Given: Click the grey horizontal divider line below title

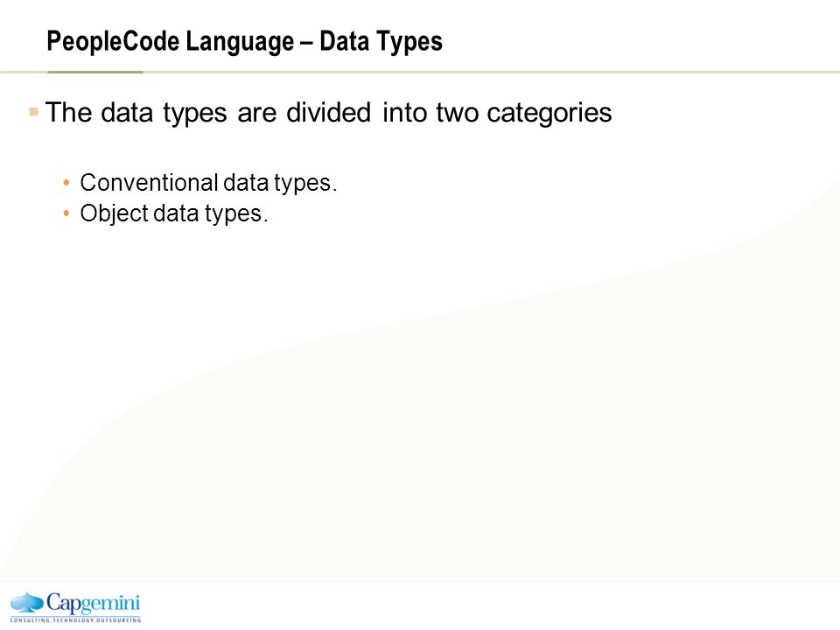Looking at the screenshot, I should pyautogui.click(x=420, y=72).
